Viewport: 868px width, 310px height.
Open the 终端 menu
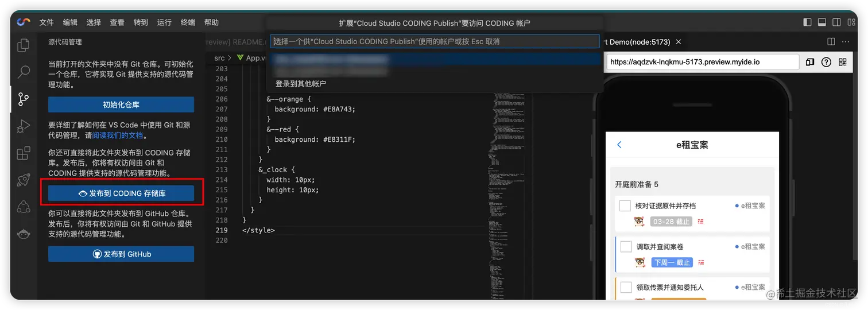point(188,22)
